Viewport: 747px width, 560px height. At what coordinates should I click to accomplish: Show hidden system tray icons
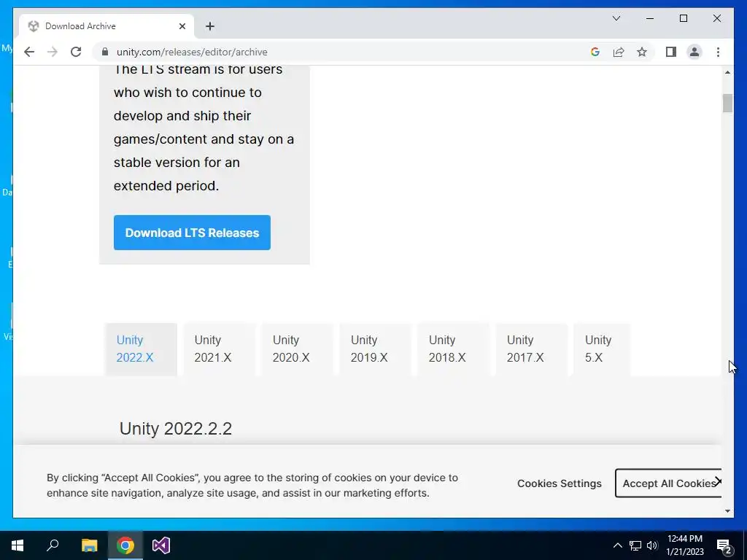(617, 545)
